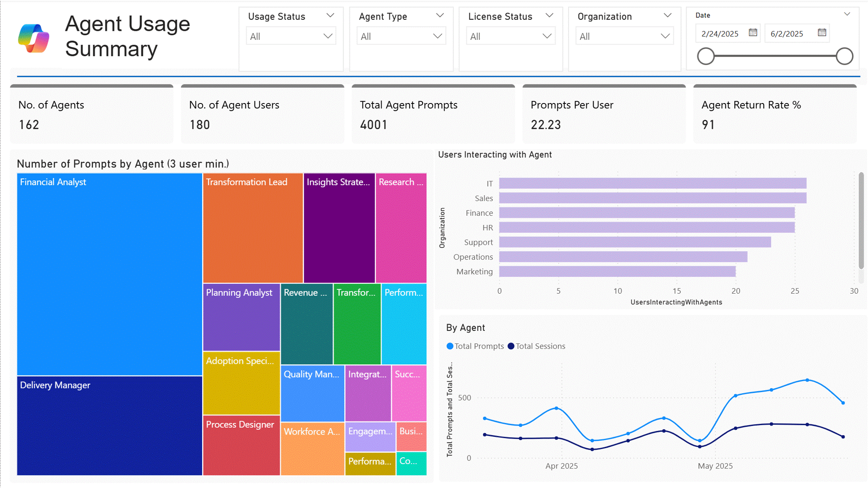Open the start date calendar picker

[x=753, y=33]
